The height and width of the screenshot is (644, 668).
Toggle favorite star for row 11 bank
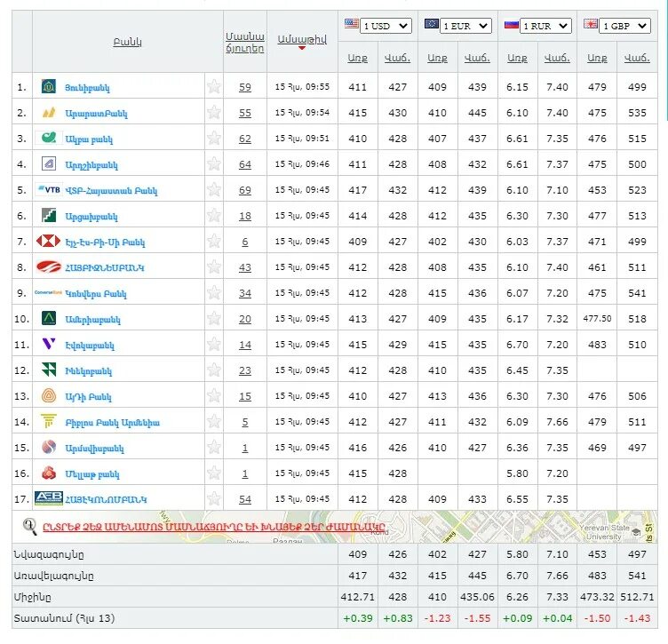214,344
